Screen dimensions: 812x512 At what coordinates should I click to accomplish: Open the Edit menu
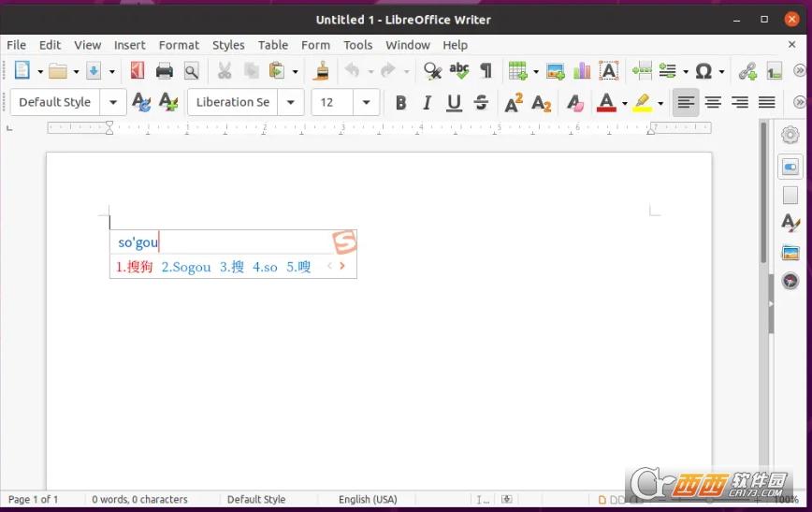click(x=50, y=45)
